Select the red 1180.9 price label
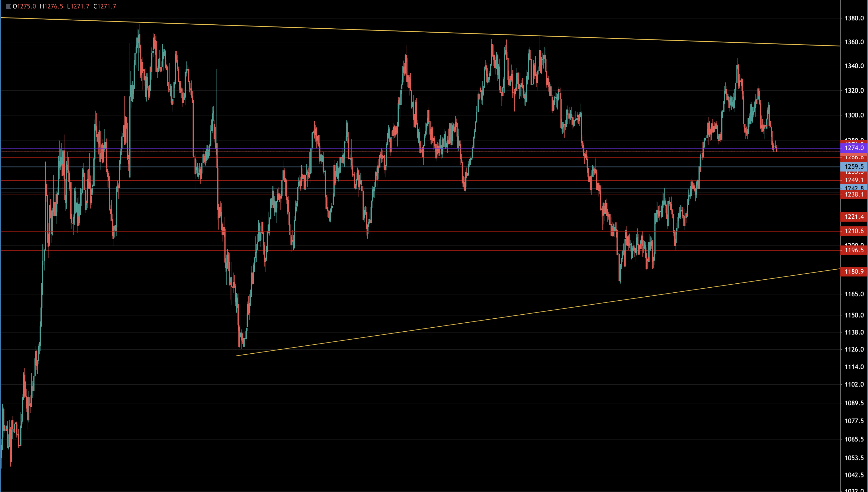868x492 pixels. (854, 272)
